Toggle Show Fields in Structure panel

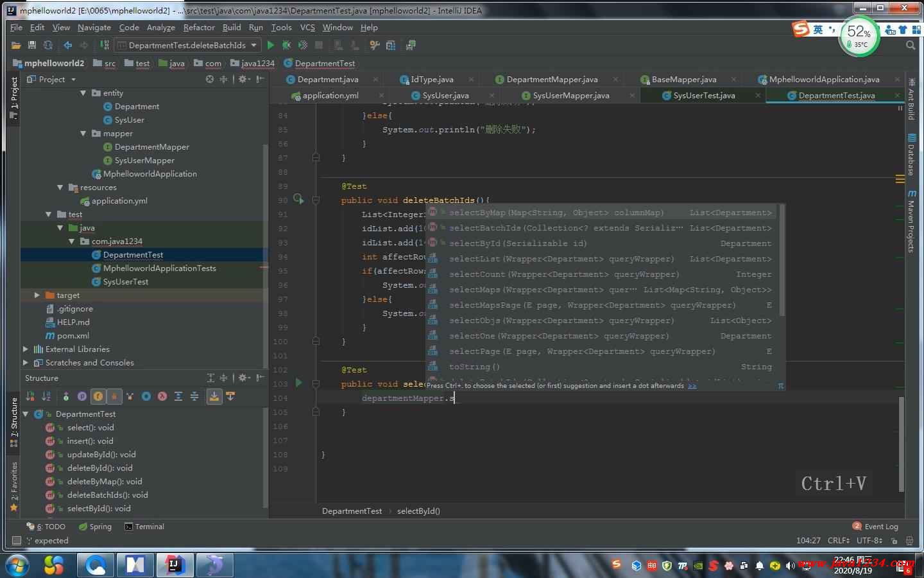(98, 396)
